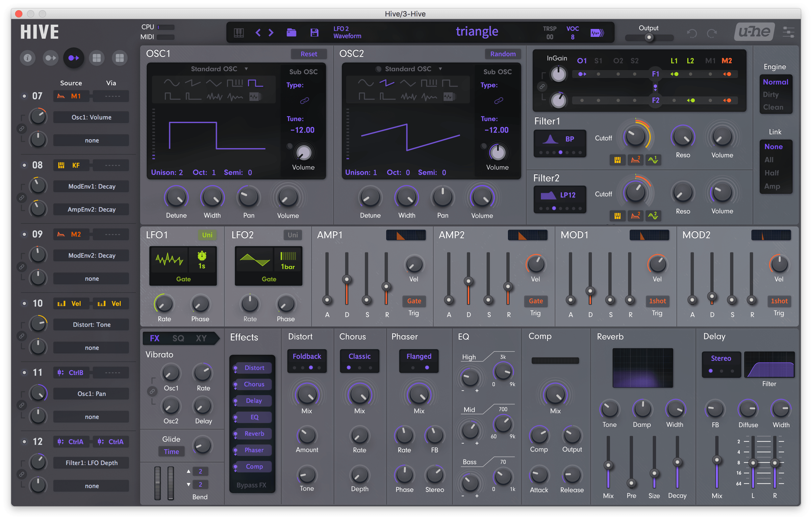
Task: Open OSC1 Standard OSC type dropdown
Action: 219,69
